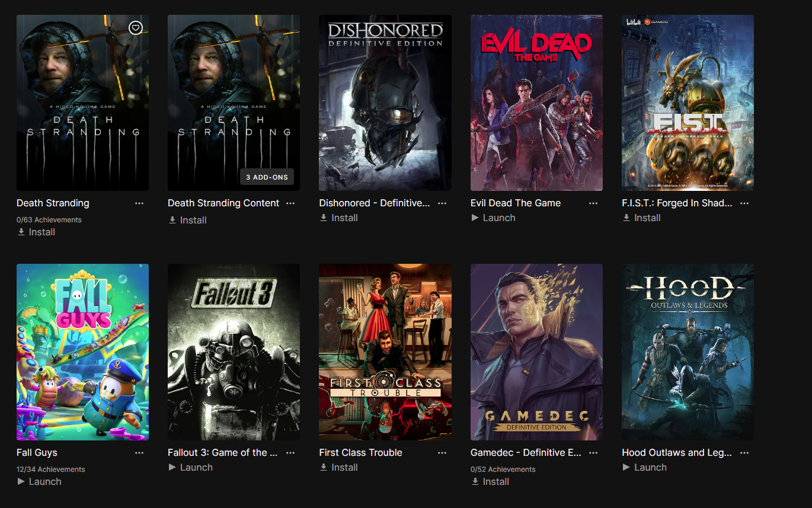Click Install text for Dishonored
812x508 pixels.
[x=344, y=218]
